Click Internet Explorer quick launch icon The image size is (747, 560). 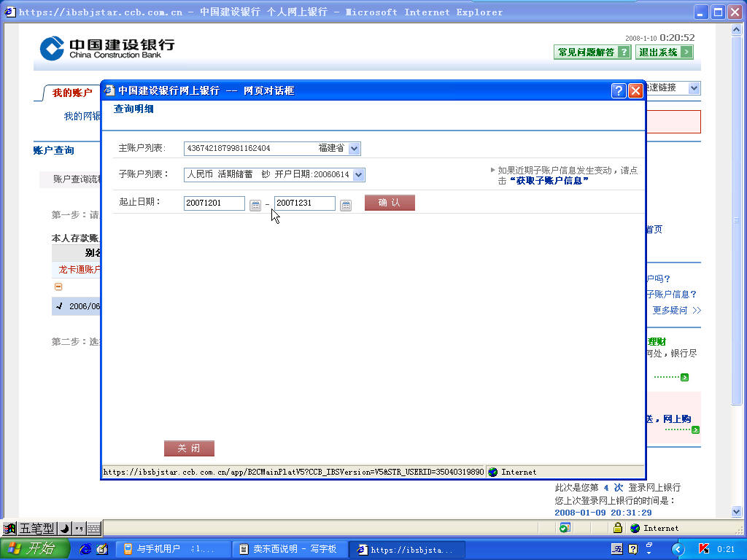coord(86,549)
